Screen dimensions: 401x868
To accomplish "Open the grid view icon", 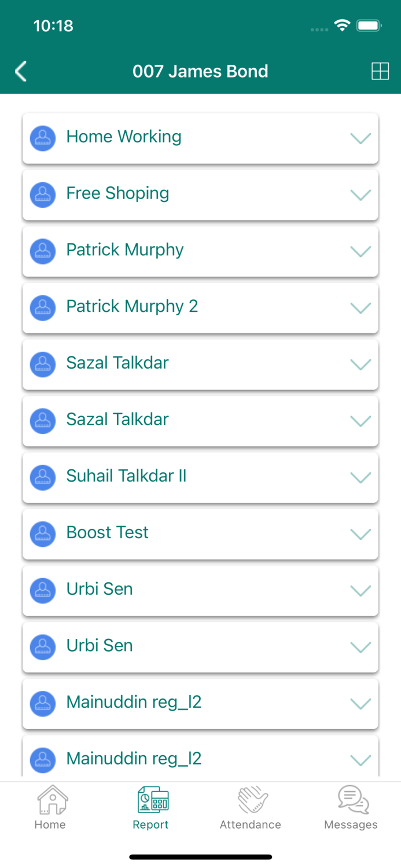I will pyautogui.click(x=380, y=71).
